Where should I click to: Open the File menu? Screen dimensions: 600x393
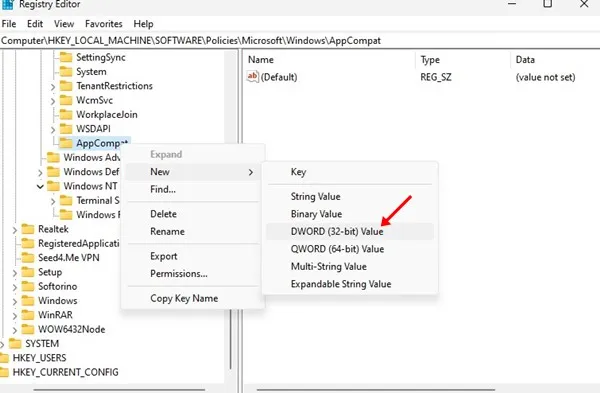(9, 24)
